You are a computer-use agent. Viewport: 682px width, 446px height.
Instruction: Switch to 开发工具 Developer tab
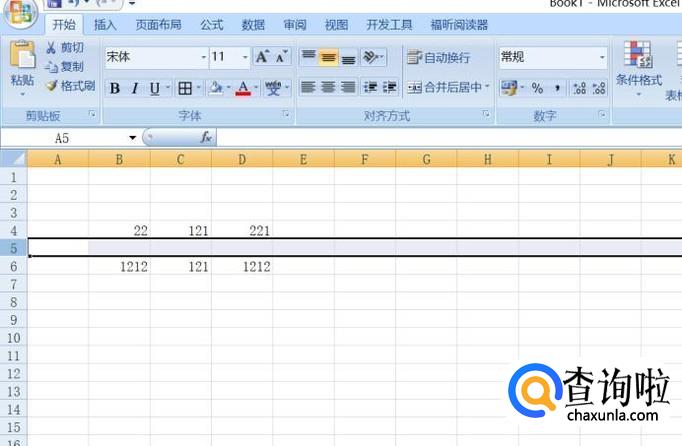(x=389, y=25)
